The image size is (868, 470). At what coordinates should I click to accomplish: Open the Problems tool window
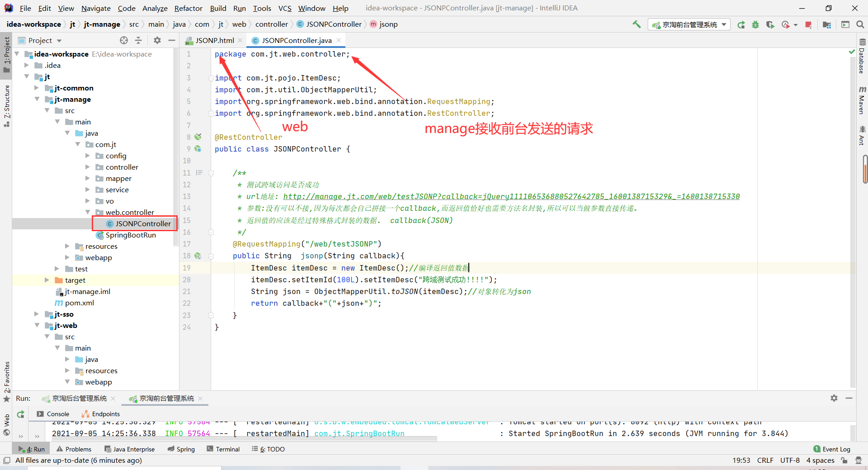[x=74, y=449]
